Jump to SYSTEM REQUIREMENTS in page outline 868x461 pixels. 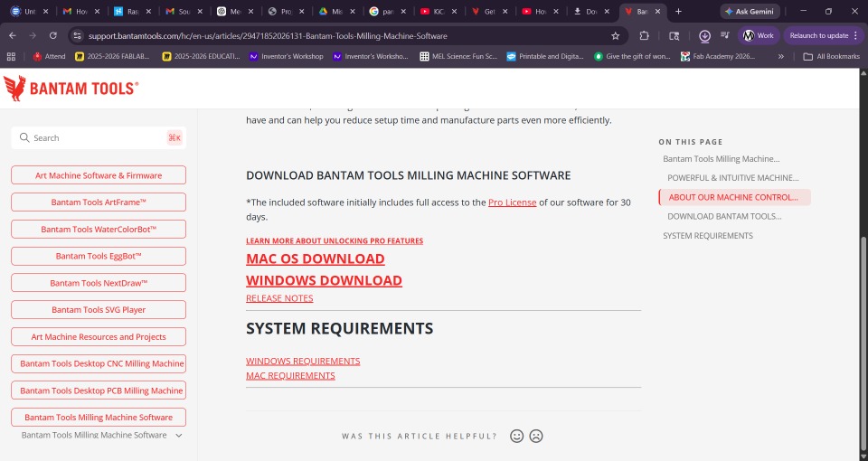[x=707, y=236]
